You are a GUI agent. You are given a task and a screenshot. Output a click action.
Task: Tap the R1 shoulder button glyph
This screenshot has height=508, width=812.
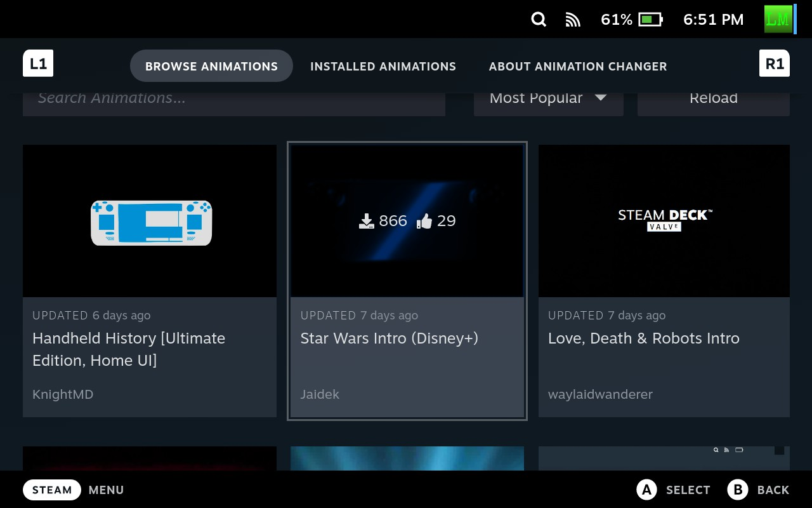tap(775, 63)
